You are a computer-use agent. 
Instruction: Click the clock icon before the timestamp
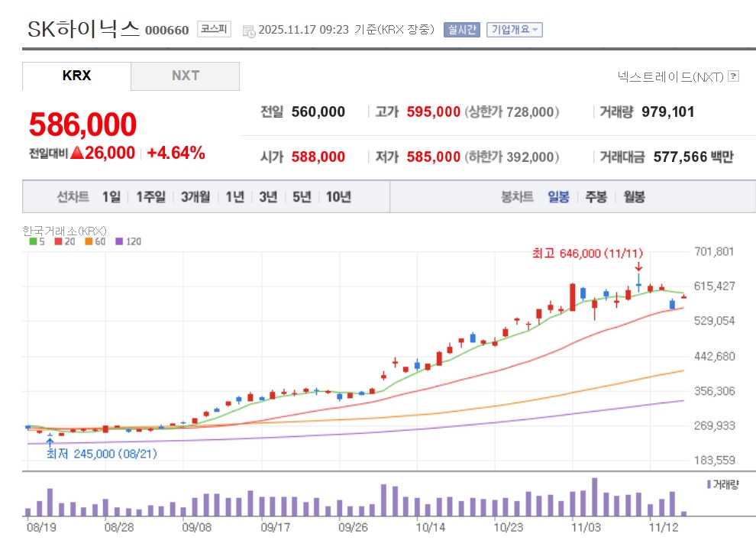click(249, 31)
